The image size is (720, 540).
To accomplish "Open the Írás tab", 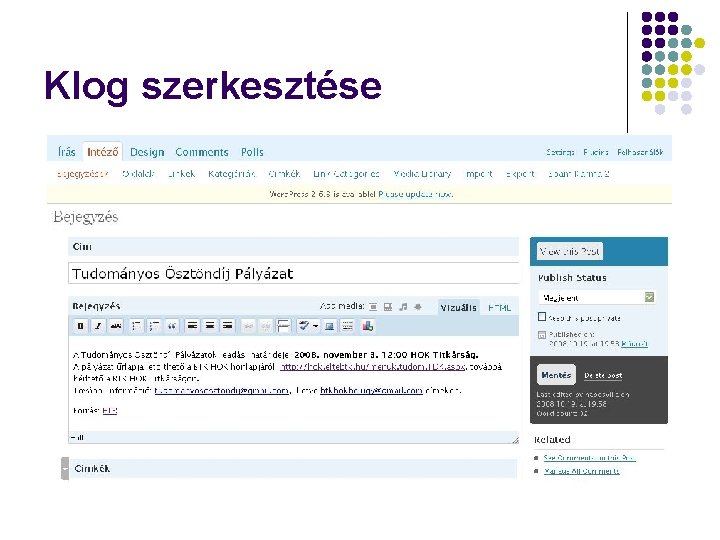I will [67, 152].
